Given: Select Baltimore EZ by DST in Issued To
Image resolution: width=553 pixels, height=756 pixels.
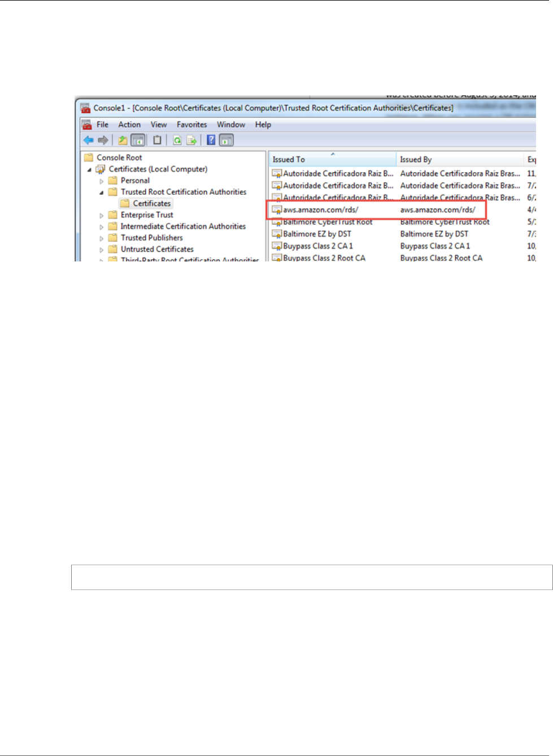Looking at the screenshot, I should coord(317,234).
